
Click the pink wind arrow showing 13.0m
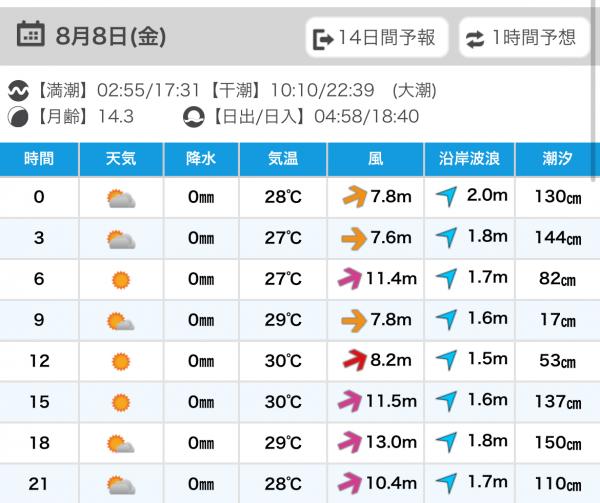(349, 442)
